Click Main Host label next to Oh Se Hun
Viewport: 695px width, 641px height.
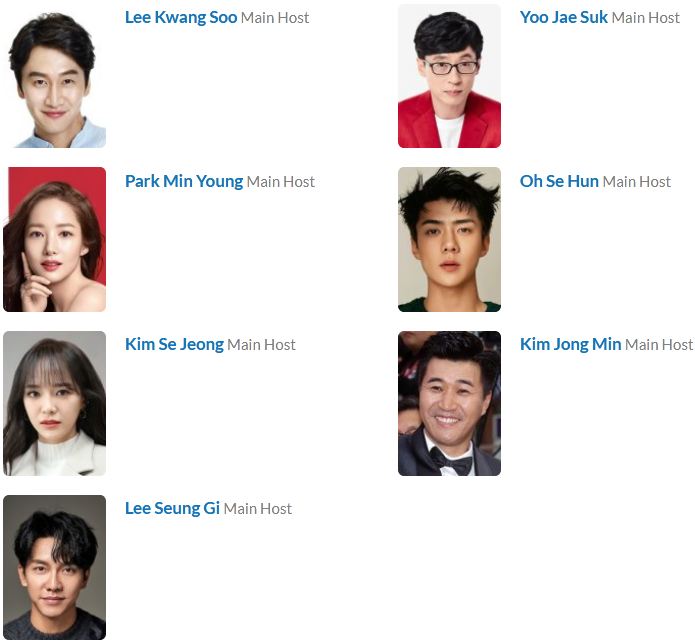pos(636,182)
